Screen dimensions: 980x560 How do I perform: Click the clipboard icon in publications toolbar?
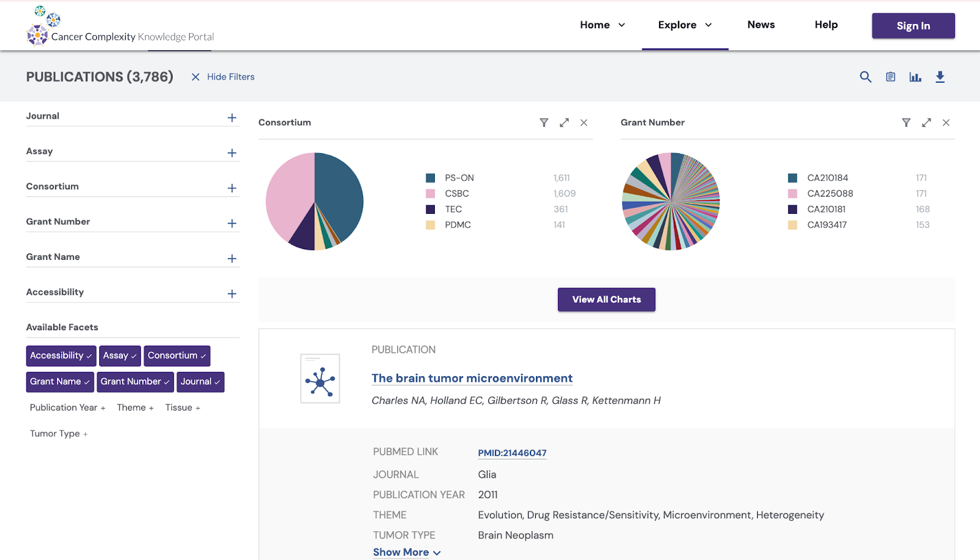[890, 77]
